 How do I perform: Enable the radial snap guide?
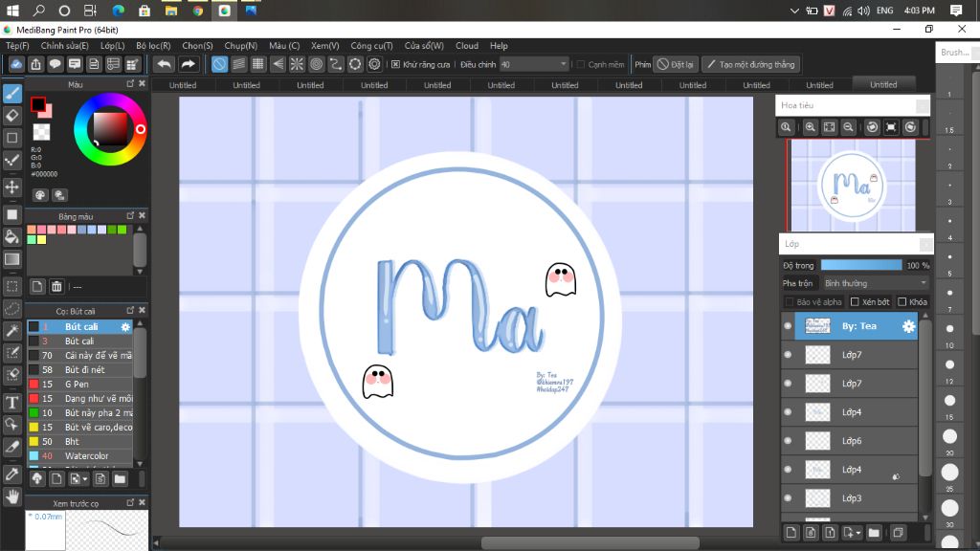click(x=297, y=64)
